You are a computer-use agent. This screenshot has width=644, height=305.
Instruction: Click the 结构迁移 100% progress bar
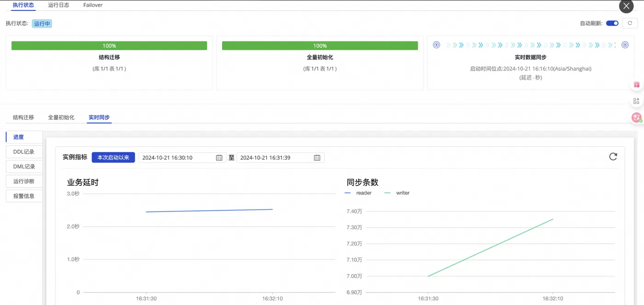click(109, 46)
